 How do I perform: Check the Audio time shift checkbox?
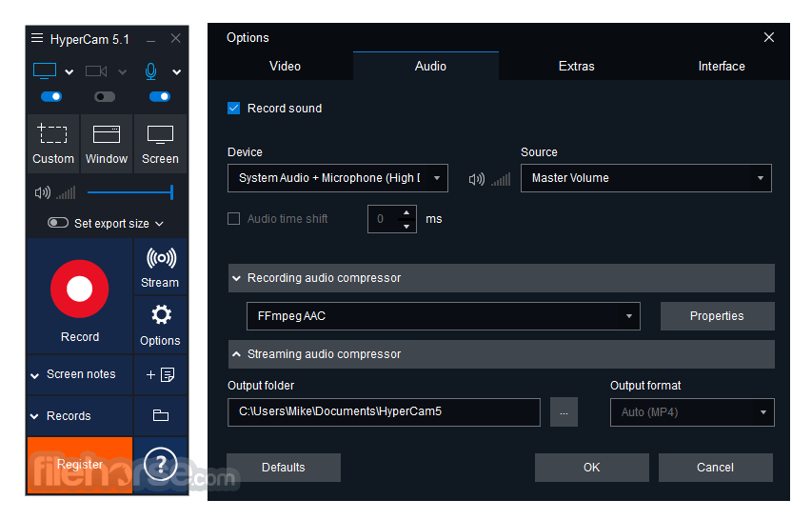[233, 218]
